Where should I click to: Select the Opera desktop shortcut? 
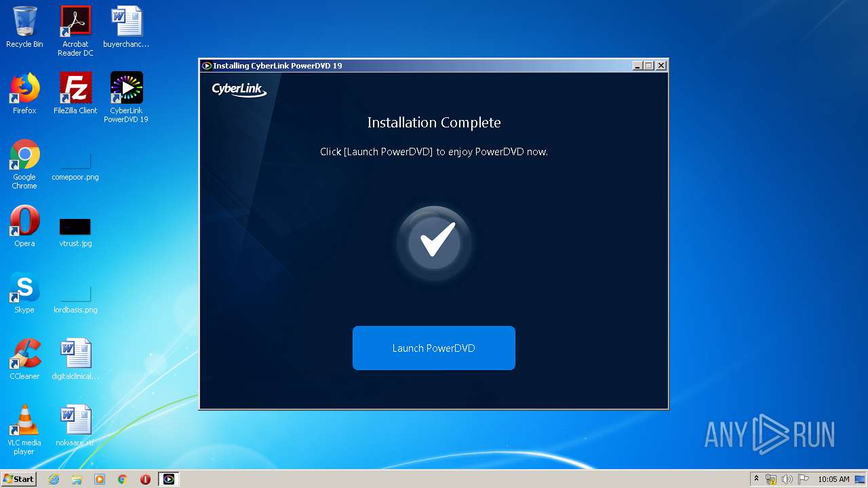[24, 226]
